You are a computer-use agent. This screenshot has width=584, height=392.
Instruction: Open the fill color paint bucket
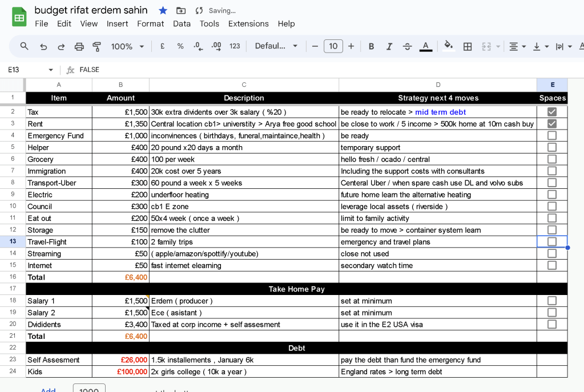[449, 46]
